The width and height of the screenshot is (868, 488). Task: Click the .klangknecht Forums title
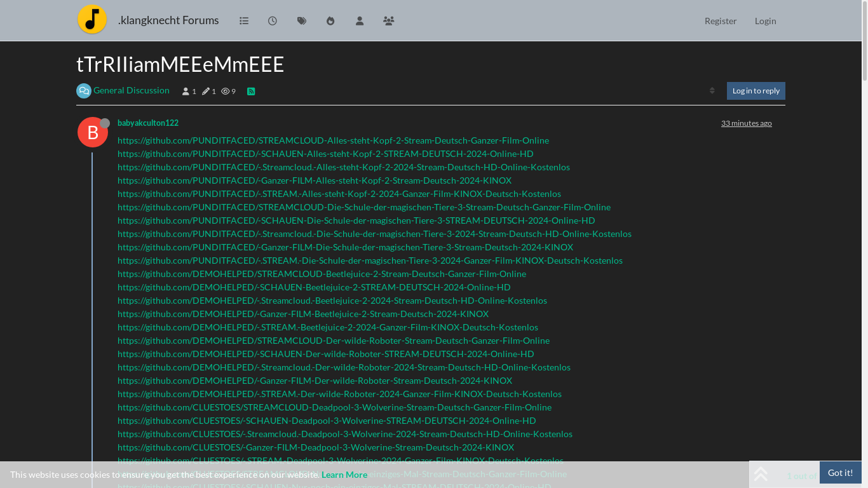coord(168,20)
